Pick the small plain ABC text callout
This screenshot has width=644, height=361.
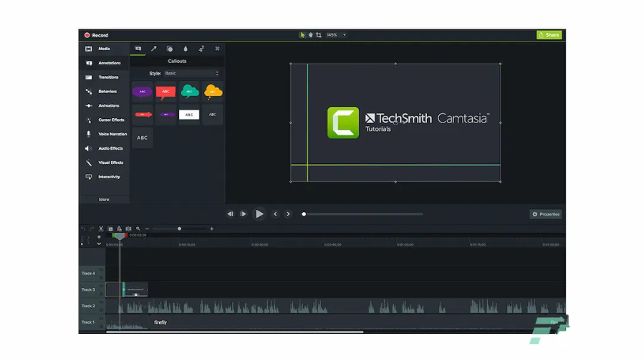(x=213, y=115)
